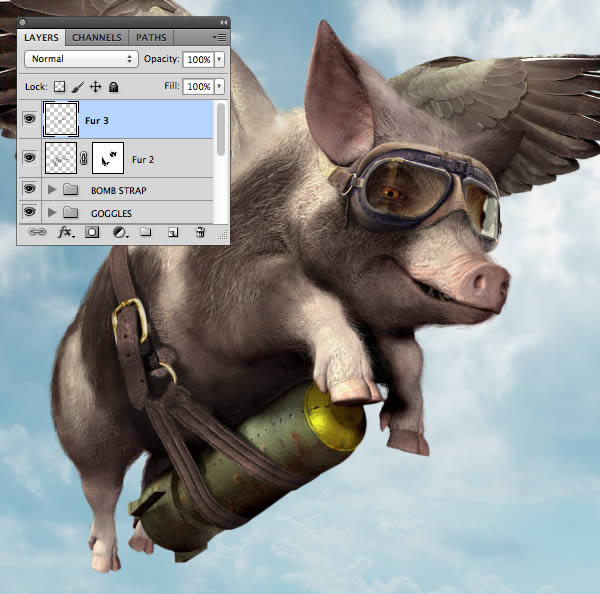
Task: Delete layer with trash icon
Action: 200,232
